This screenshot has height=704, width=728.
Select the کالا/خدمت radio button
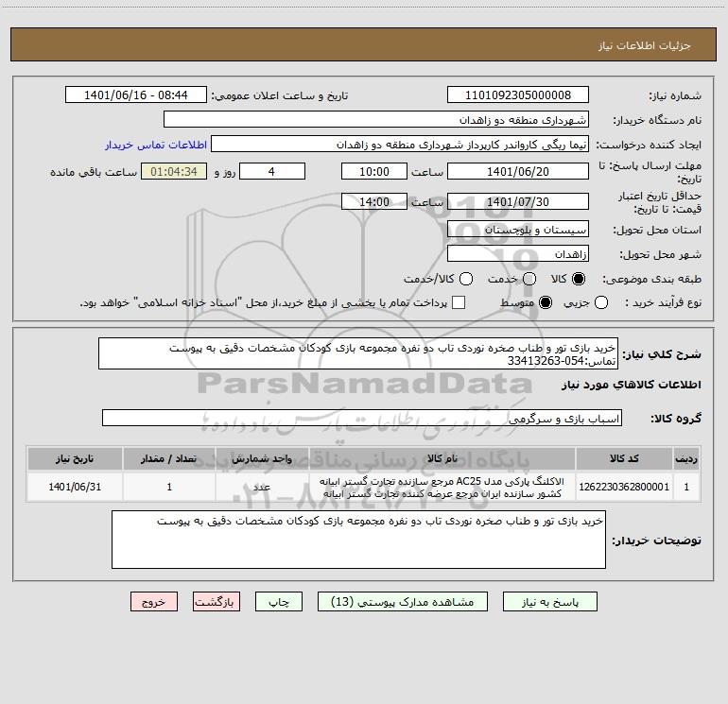(x=466, y=279)
